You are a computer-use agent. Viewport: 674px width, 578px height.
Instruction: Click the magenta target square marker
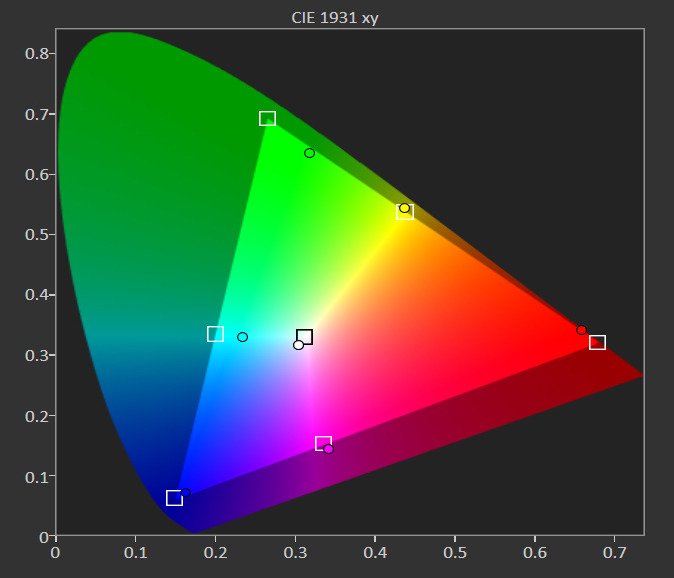tap(324, 443)
